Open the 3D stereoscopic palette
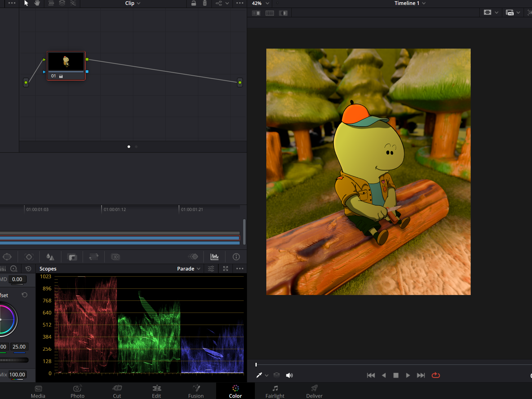 pyautogui.click(x=116, y=257)
